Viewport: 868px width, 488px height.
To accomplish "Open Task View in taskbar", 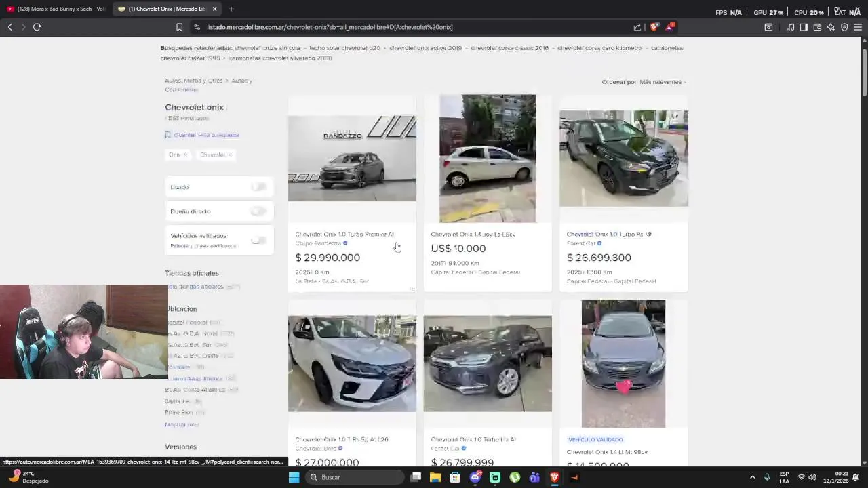I will [x=416, y=477].
